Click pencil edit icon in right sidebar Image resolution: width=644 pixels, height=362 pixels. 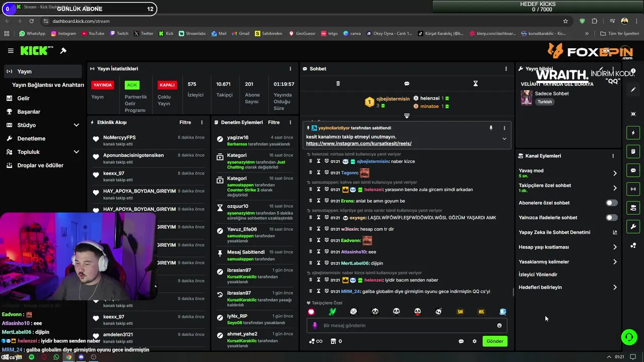click(x=633, y=89)
